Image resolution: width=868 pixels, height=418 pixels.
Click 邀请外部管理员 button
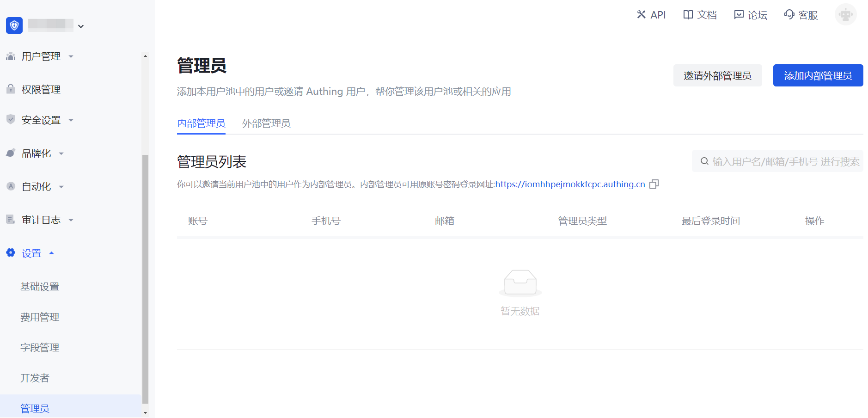coord(717,75)
